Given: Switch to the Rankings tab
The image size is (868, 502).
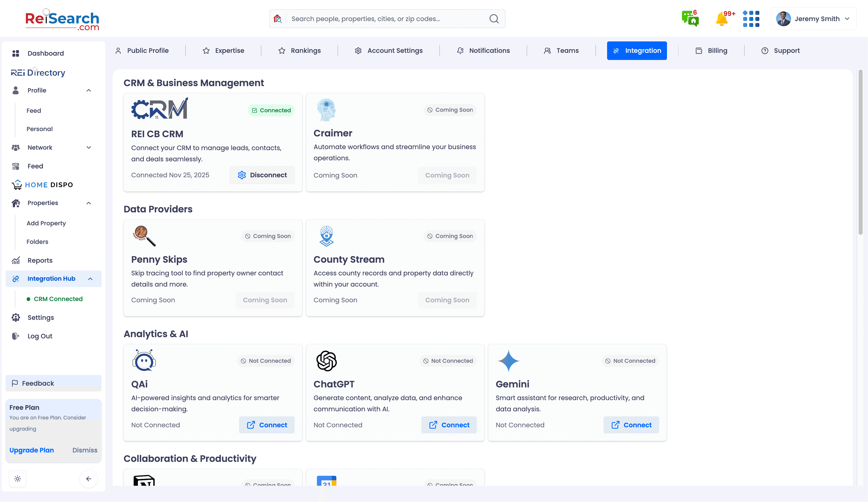Looking at the screenshot, I should pyautogui.click(x=299, y=51).
